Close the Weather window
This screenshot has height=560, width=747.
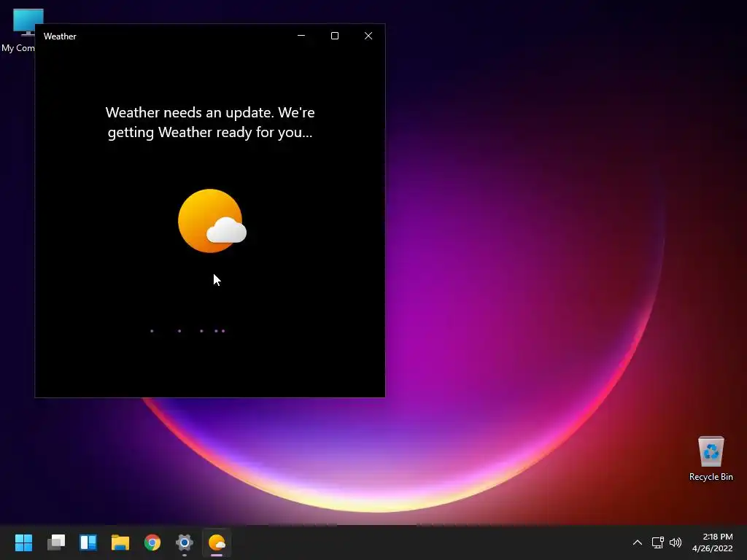point(368,36)
